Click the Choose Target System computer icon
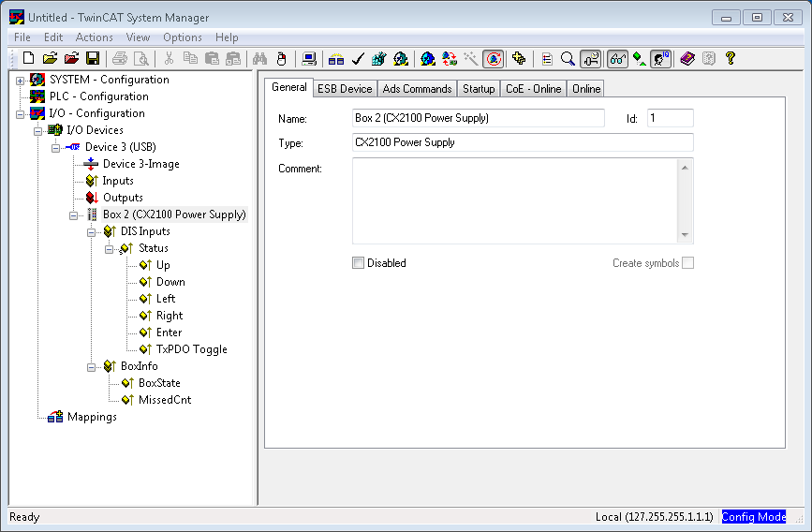812x532 pixels. click(309, 58)
